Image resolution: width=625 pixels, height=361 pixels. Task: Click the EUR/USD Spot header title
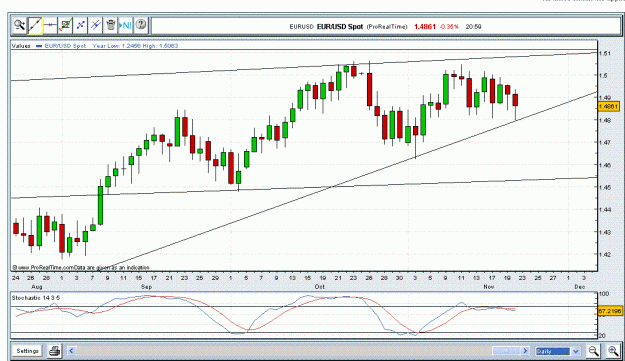coord(340,27)
